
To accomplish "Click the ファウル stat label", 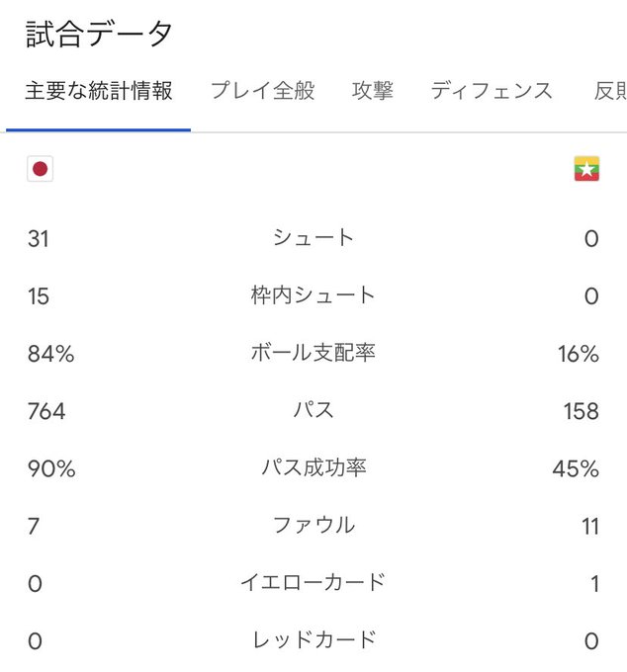I will (x=313, y=525).
